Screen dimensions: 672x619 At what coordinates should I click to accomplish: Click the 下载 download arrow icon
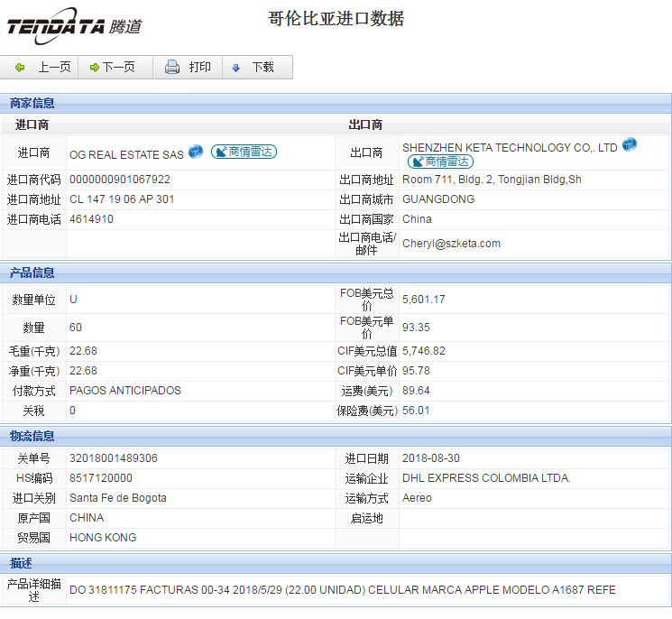(236, 68)
